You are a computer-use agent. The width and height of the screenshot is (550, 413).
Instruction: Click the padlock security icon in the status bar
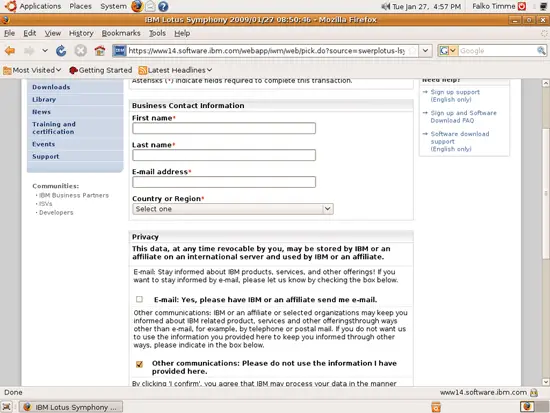534,393
